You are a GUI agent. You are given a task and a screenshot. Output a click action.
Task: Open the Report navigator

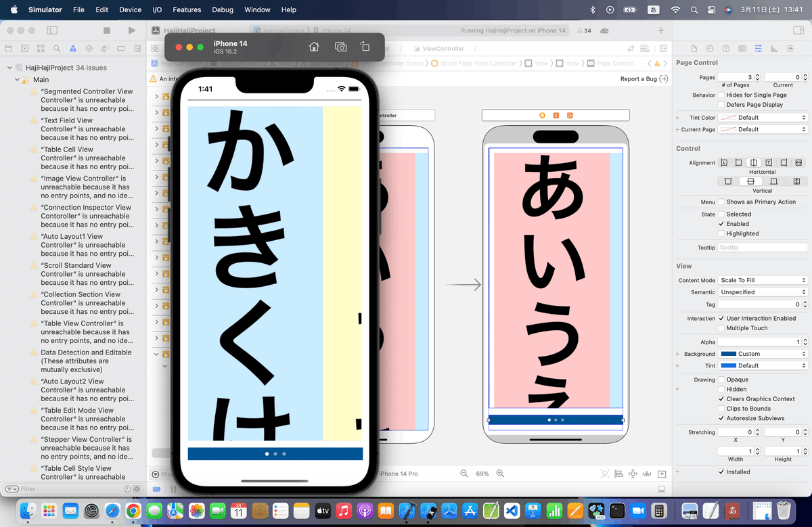pyautogui.click(x=137, y=49)
